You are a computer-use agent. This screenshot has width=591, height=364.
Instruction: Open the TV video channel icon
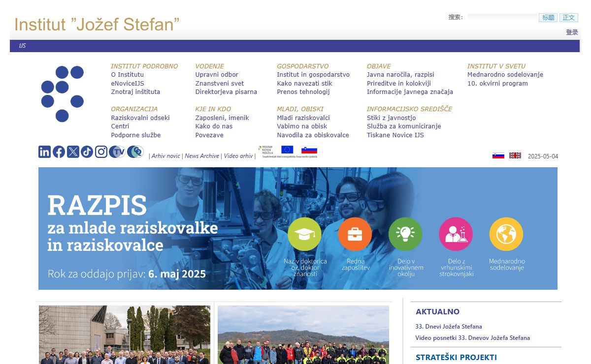pos(117,152)
